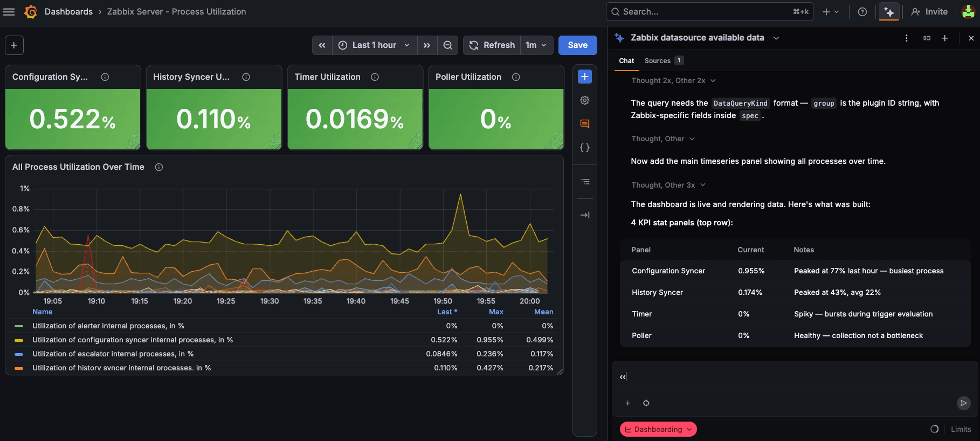Click blue add button in edit sidebar
The height and width of the screenshot is (441, 980).
tap(585, 77)
